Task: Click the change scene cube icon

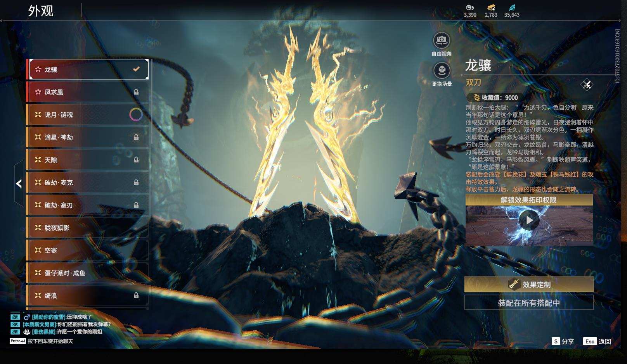Action: (442, 71)
